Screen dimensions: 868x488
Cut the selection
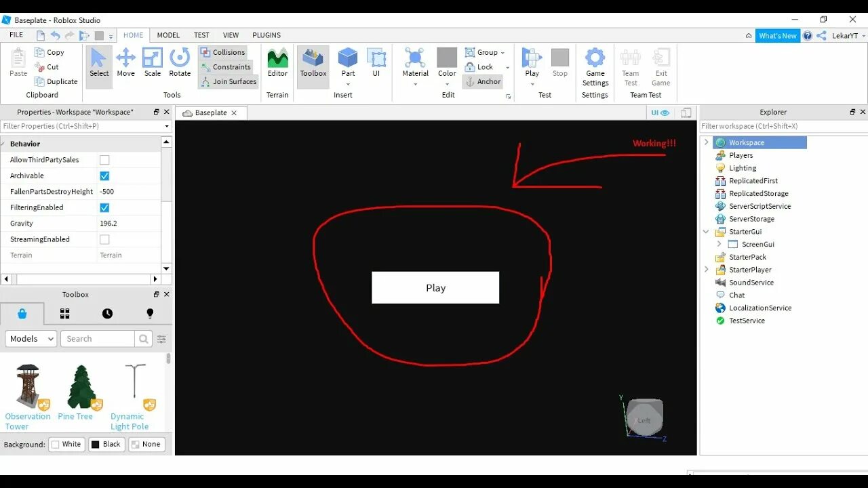(47, 67)
